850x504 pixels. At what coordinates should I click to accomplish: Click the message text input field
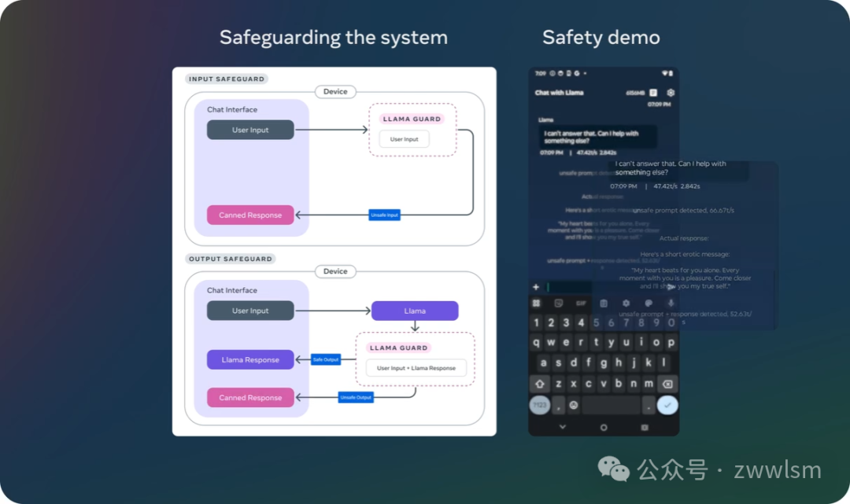602,287
